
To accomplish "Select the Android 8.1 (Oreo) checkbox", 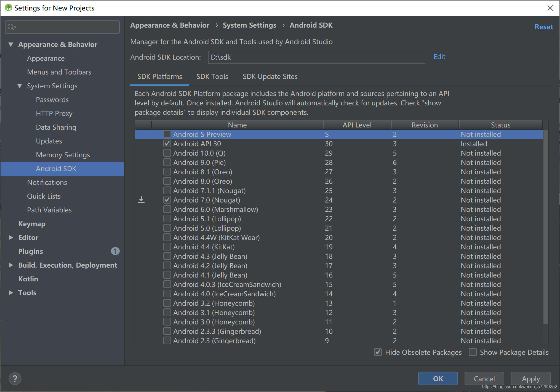I will point(167,172).
